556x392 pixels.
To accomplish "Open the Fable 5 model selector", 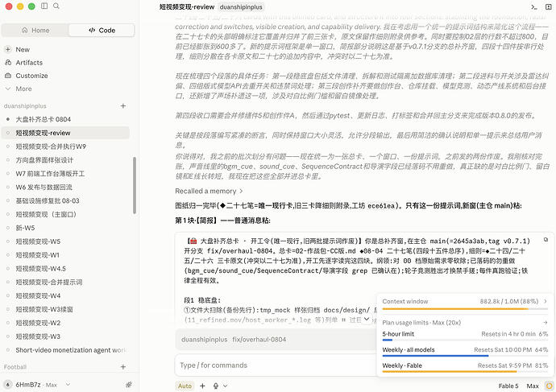I will click(x=508, y=386).
